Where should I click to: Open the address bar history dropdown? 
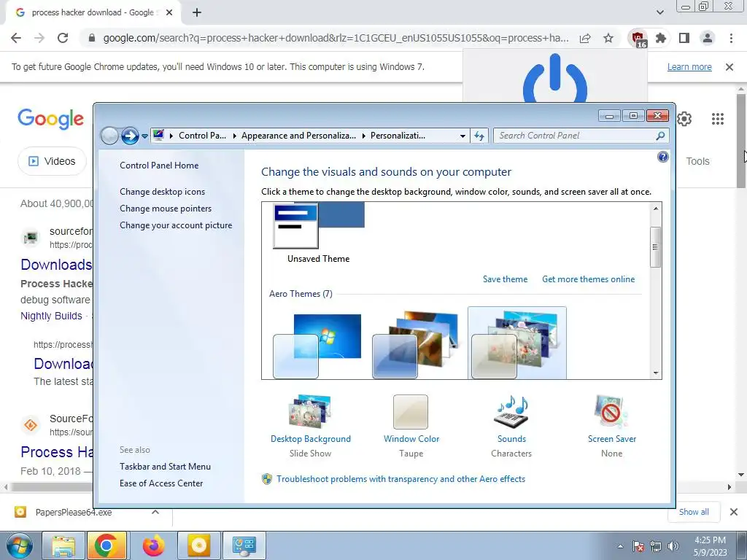(462, 136)
